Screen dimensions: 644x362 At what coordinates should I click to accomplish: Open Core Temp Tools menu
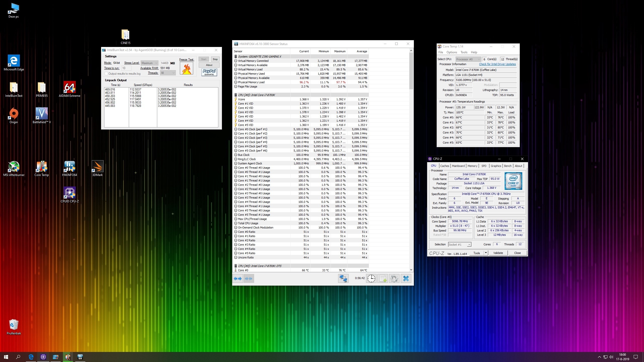pyautogui.click(x=464, y=52)
